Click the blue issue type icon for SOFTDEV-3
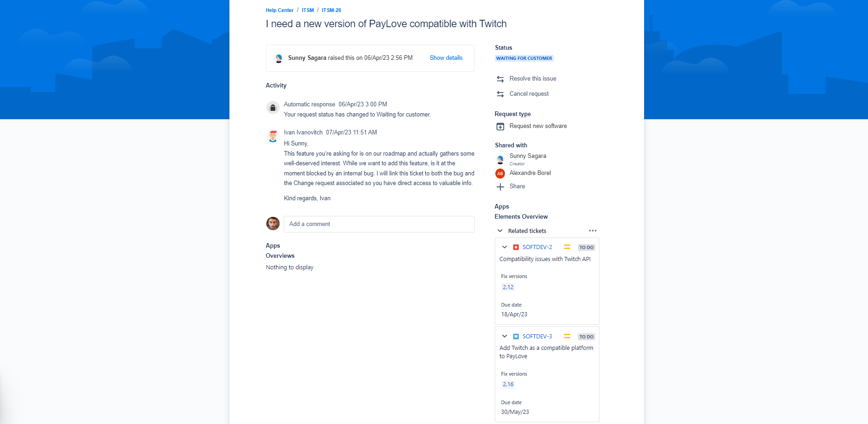 tap(516, 337)
